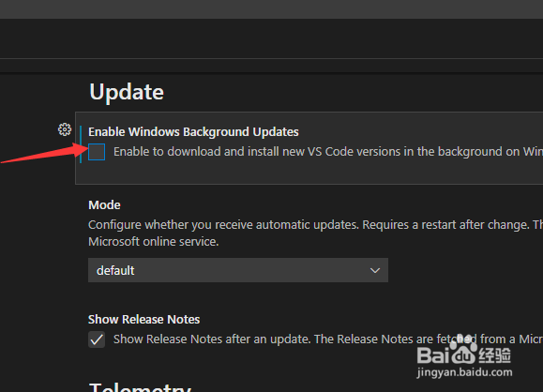Click the jingyan.baidu.com watermark link
The height and width of the screenshot is (392, 543).
pos(464,372)
